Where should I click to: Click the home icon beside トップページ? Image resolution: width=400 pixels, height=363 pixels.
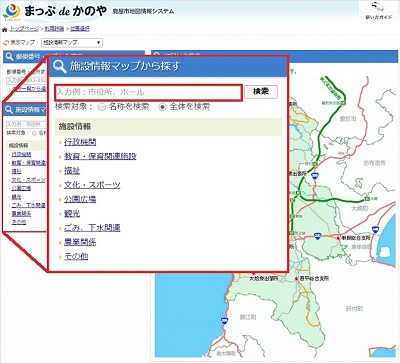(x=5, y=30)
